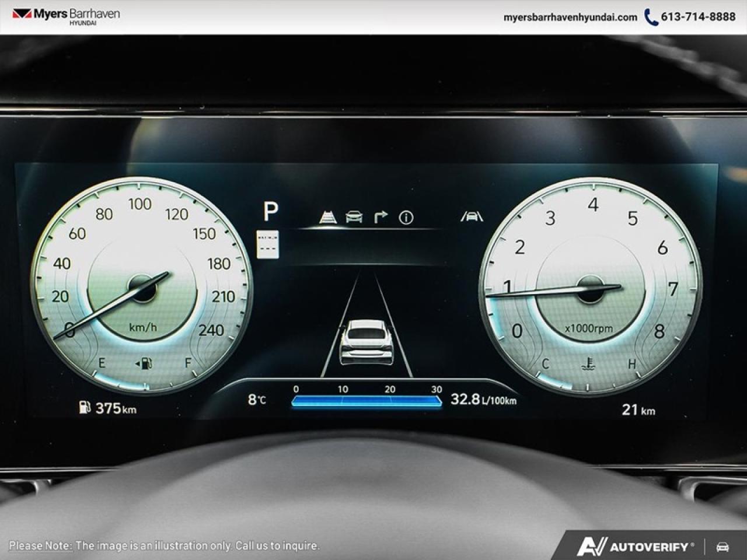Click the fuel pump icon in speedometer
The height and width of the screenshot is (560, 747).
point(144,364)
